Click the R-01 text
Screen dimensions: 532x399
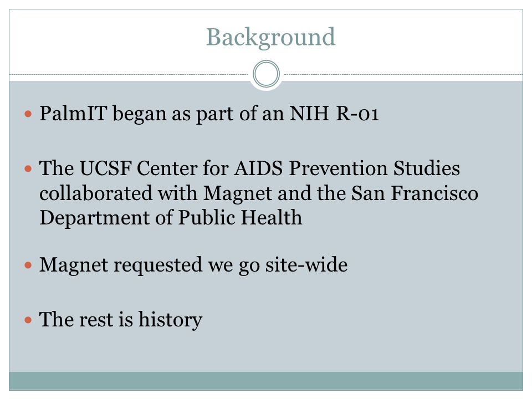click(x=357, y=113)
